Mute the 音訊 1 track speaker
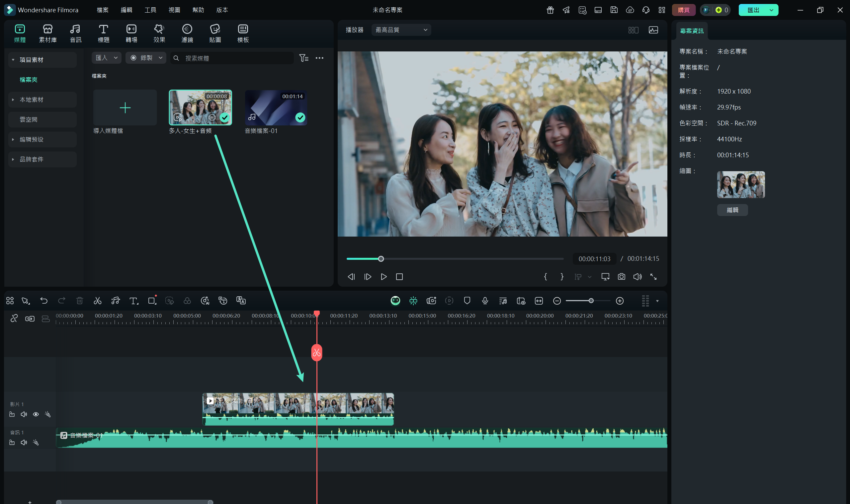Image resolution: width=850 pixels, height=504 pixels. (x=24, y=442)
